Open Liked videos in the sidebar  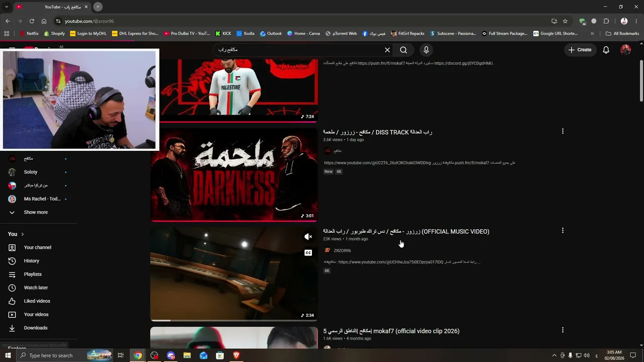tap(37, 301)
